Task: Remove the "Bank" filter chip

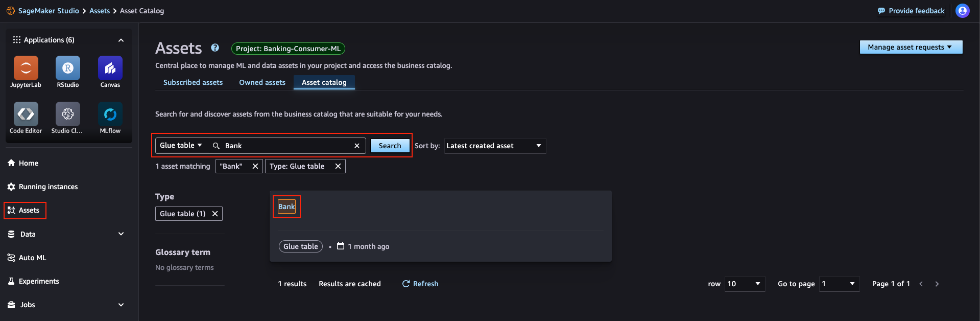Action: tap(255, 166)
